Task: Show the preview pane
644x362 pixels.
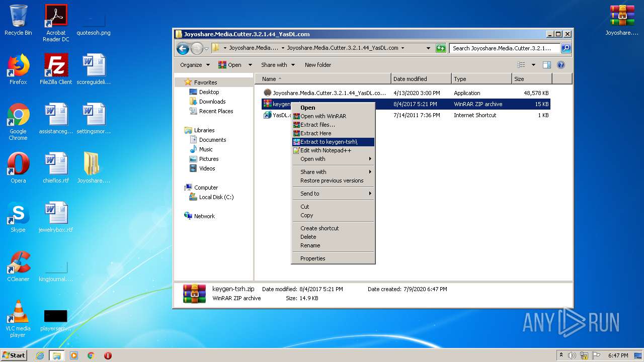Action: click(547, 65)
